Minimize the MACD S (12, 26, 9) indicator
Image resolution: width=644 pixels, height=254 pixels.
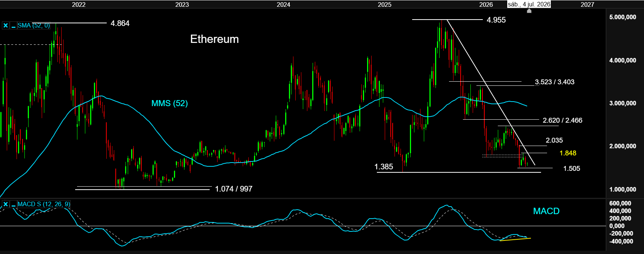13,204
